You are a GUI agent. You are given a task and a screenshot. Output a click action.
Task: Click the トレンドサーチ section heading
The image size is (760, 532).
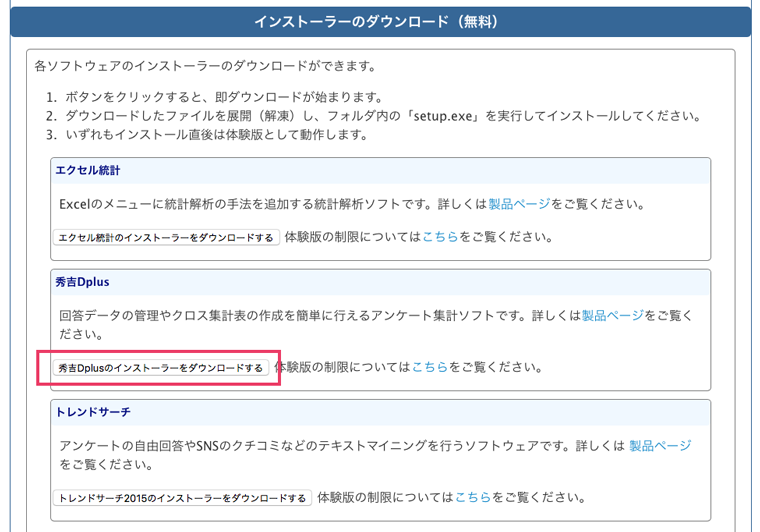tap(93, 412)
